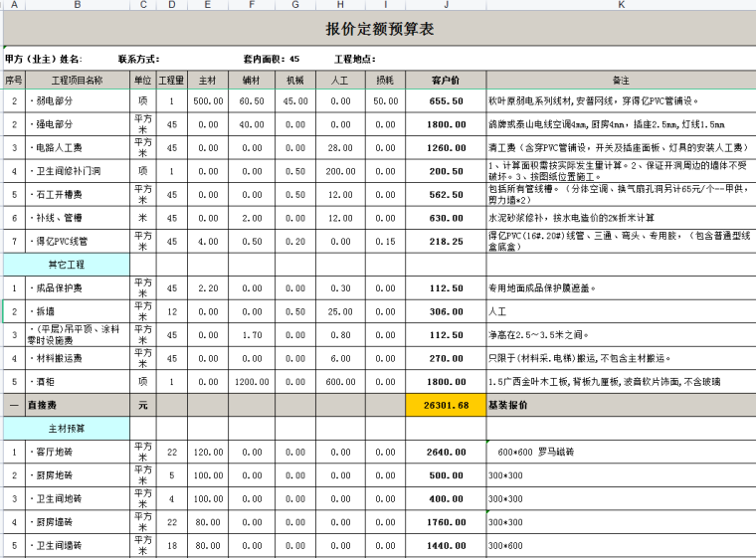The image size is (756, 558).
Task: Select the 卫生间修补门洞 item cell
Action: tap(78, 171)
